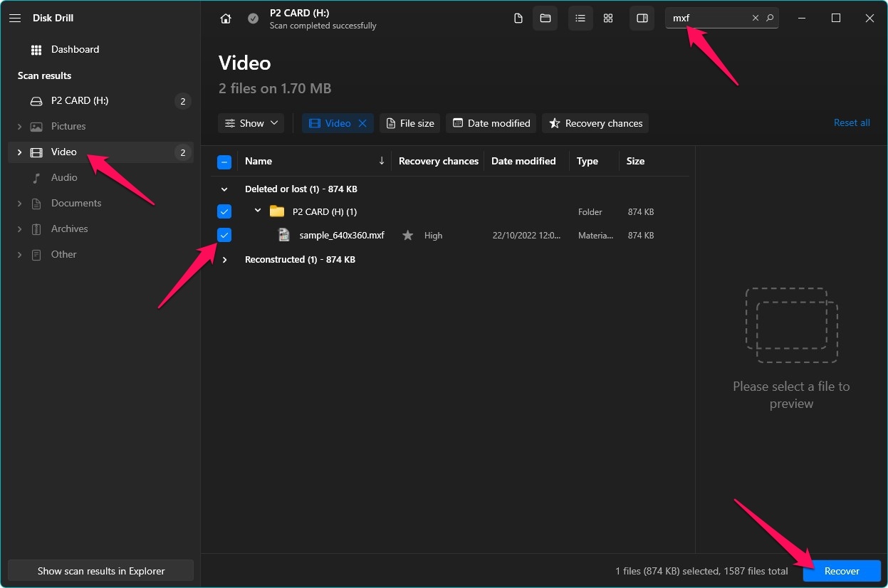The width and height of the screenshot is (888, 588).
Task: Click the sort arrow in Name column
Action: pyautogui.click(x=382, y=161)
